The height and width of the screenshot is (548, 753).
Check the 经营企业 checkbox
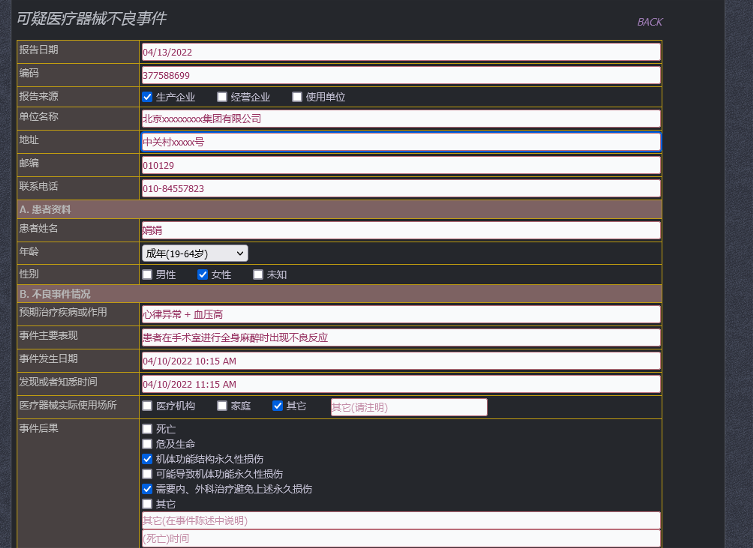(x=222, y=97)
